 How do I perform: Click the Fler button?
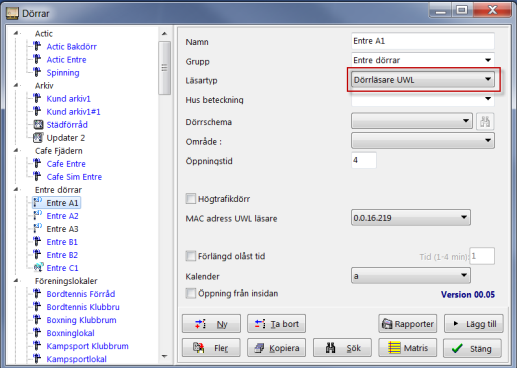pyautogui.click(x=211, y=348)
